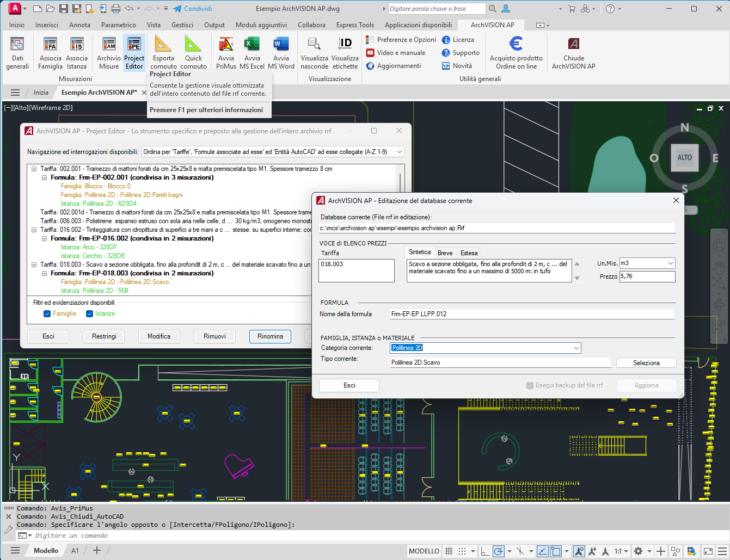Click Esporta computo icon
Image resolution: width=730 pixels, height=560 pixels.
(163, 53)
